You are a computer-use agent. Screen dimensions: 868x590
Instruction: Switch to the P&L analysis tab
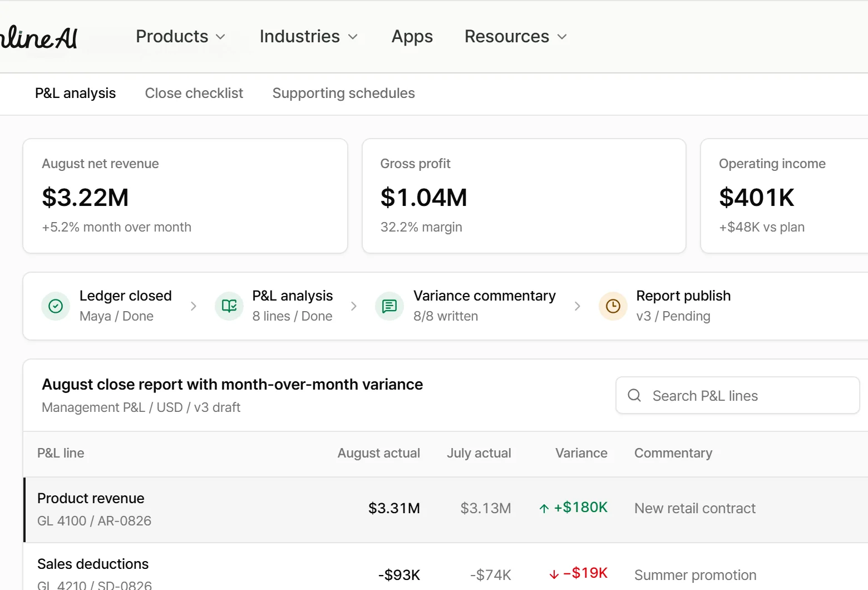coord(76,93)
